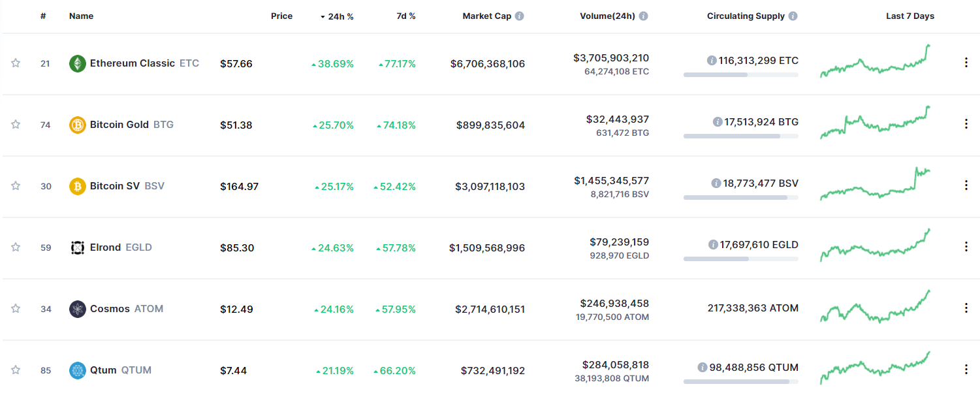The height and width of the screenshot is (397, 980).
Task: Expand the three-dot menu for Cosmos
Action: [966, 308]
